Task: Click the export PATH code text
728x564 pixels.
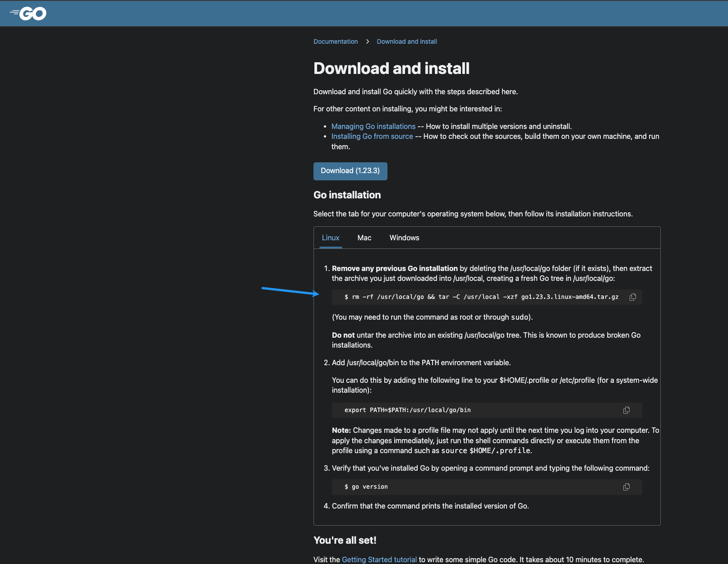Action: click(407, 410)
